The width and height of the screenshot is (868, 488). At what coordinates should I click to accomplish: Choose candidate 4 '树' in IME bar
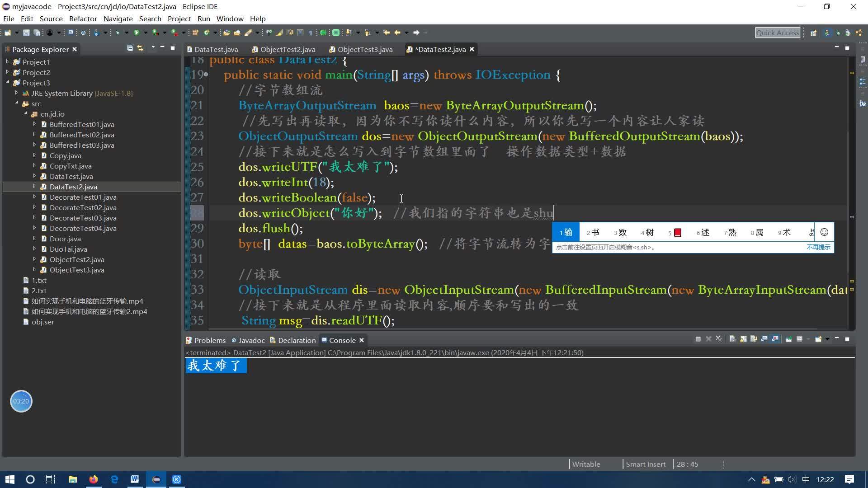(647, 232)
